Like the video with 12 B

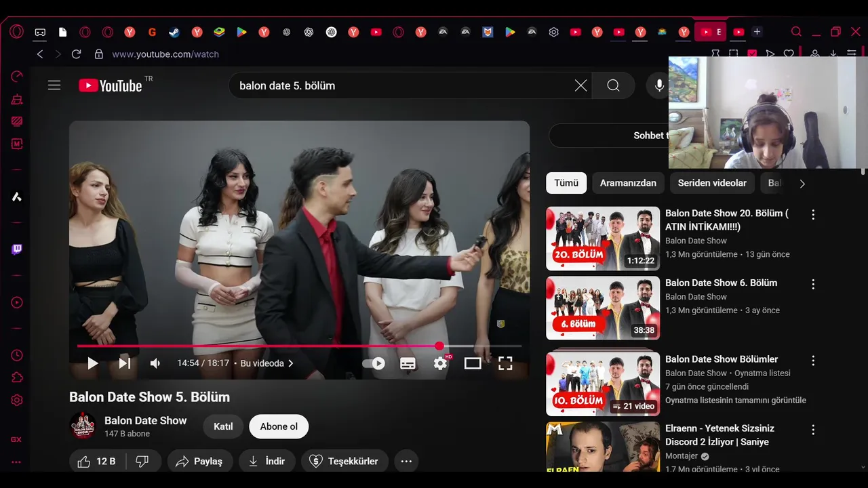tap(97, 462)
